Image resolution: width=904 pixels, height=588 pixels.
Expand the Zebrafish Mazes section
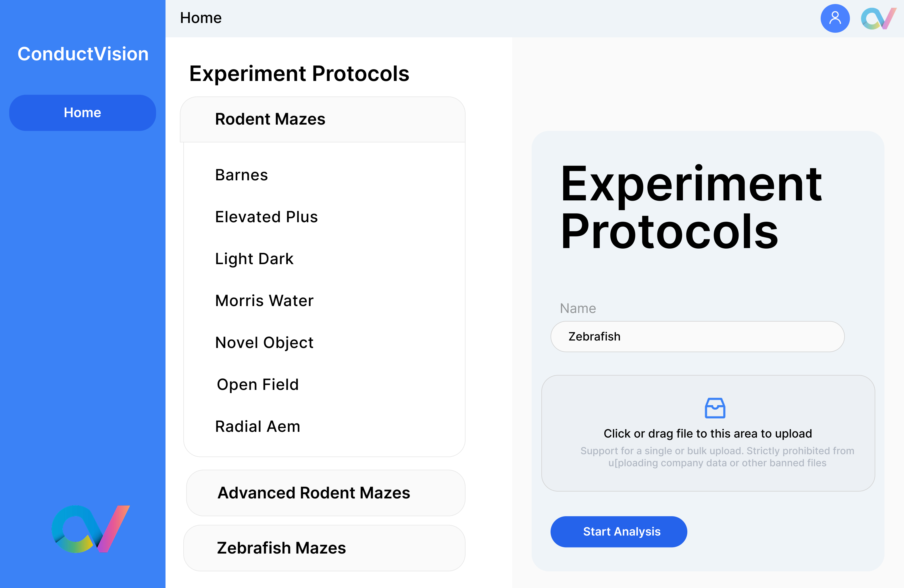tap(324, 548)
